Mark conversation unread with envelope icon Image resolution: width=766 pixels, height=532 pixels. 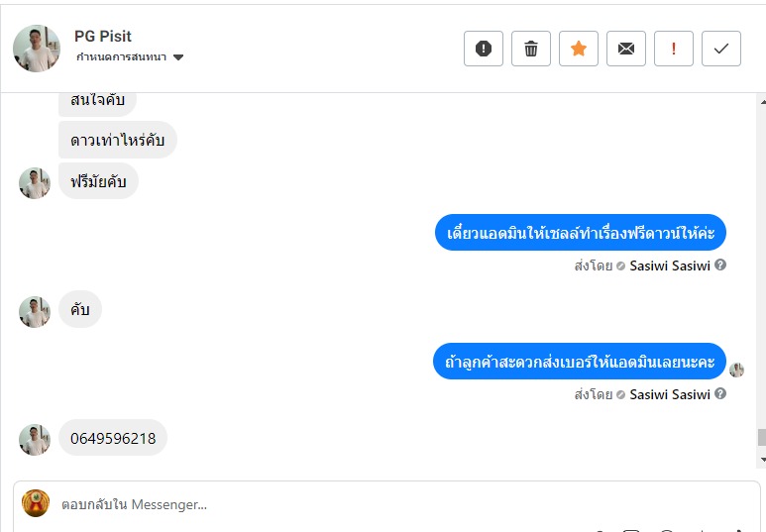(x=626, y=49)
